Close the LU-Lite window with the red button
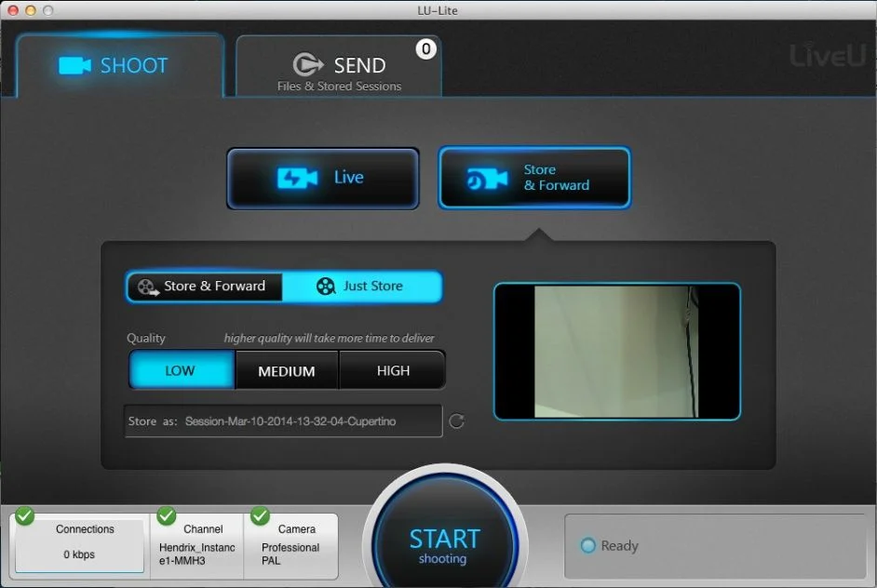This screenshot has width=877, height=588. tap(13, 10)
